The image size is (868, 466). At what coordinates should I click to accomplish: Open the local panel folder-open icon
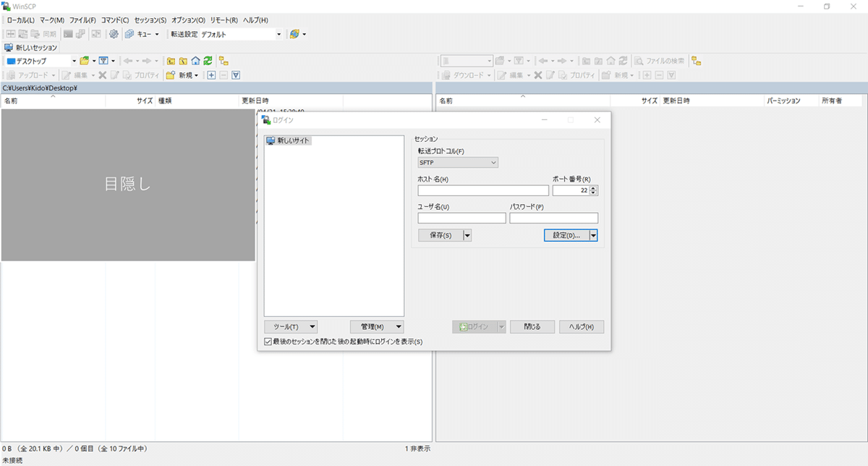pyautogui.click(x=85, y=62)
